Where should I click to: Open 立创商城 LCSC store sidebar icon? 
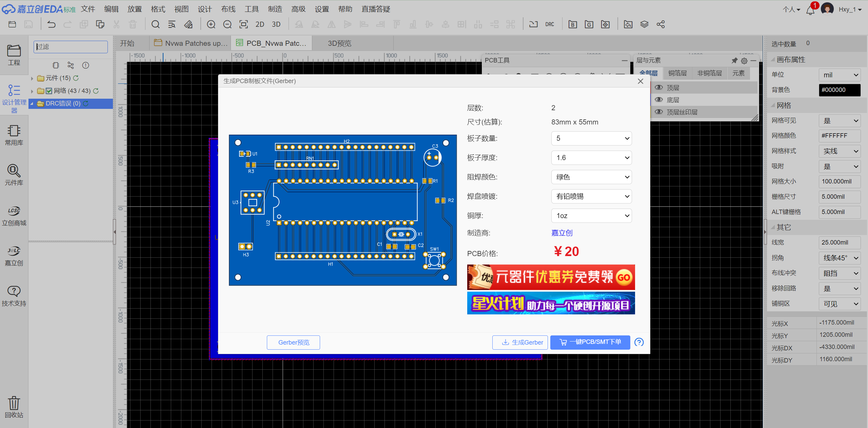tap(14, 216)
